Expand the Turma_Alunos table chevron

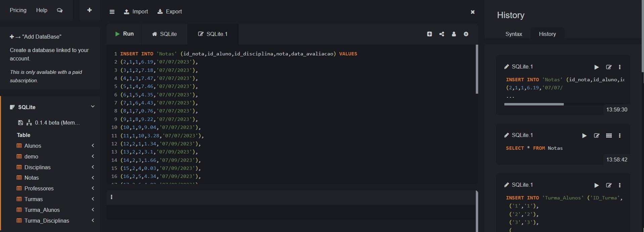pyautogui.click(x=93, y=210)
